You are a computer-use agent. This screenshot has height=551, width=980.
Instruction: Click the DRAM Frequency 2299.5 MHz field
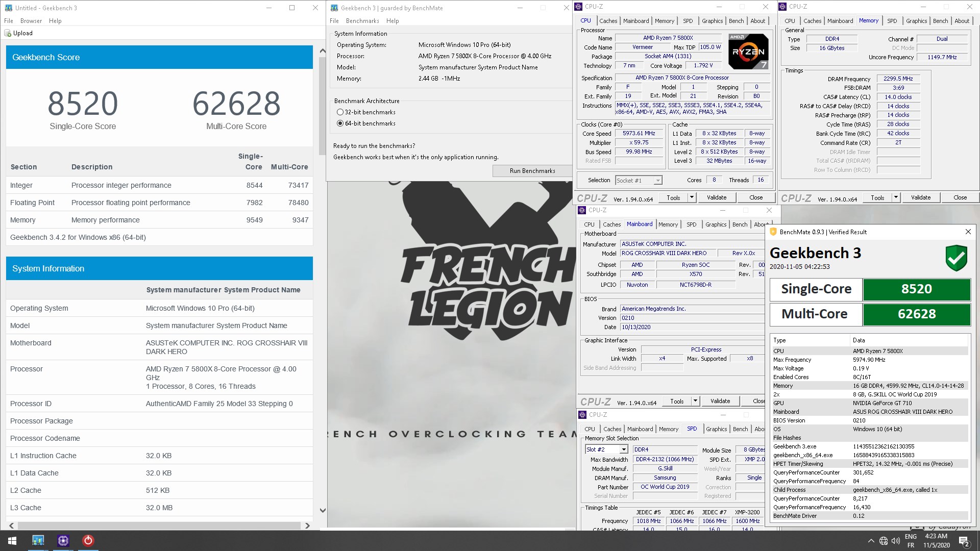[898, 79]
